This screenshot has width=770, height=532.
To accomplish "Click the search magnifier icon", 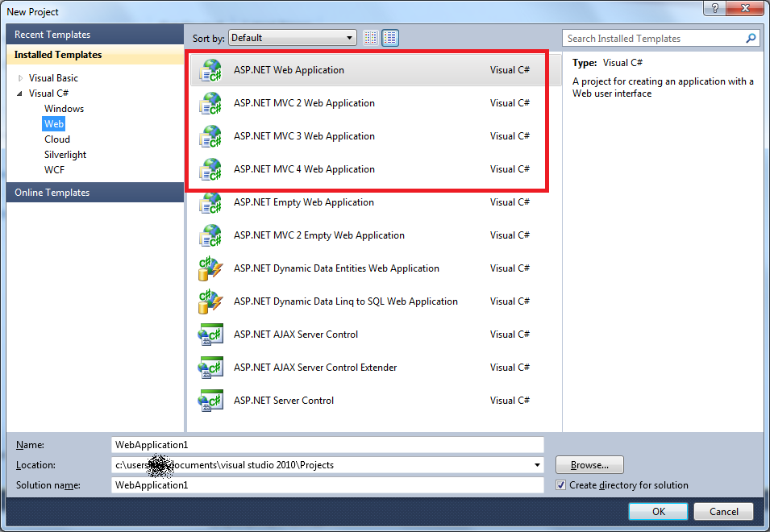I will (751, 38).
